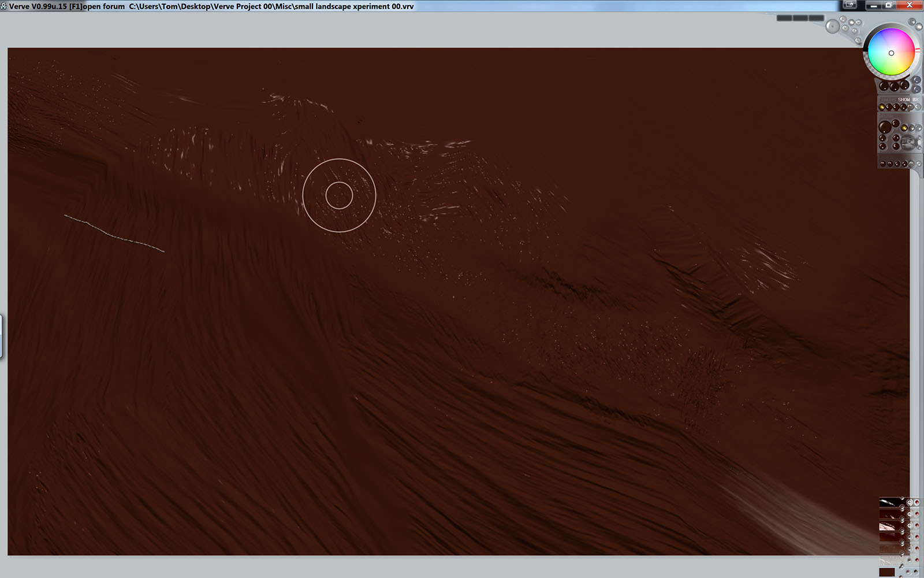Click the lower blue-gray ball beside swatches
This screenshot has width=924, height=578.
(x=916, y=89)
